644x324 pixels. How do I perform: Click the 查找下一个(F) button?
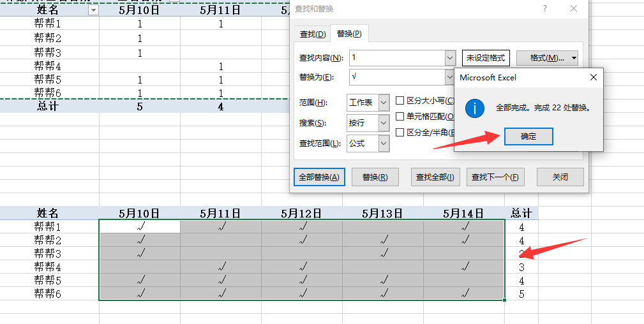click(x=495, y=177)
